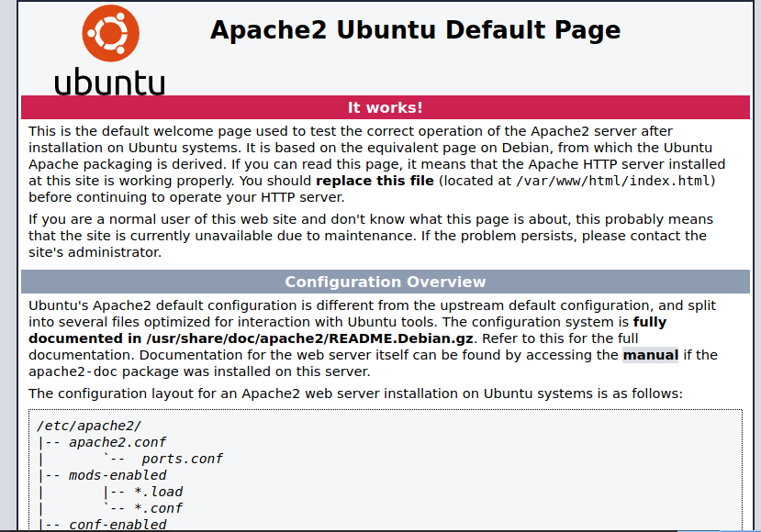Click the ports.conf tree entry
This screenshot has width=761, height=532.
point(182,459)
